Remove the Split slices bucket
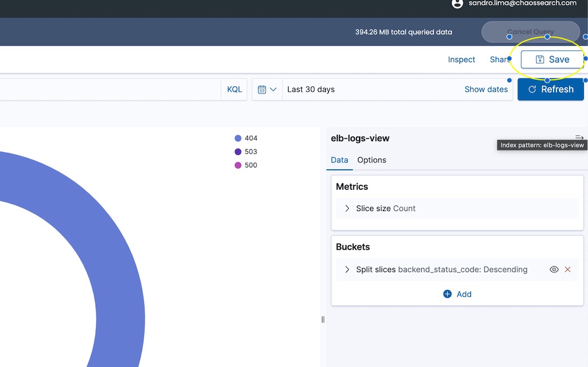The width and height of the screenshot is (588, 367). pyautogui.click(x=568, y=270)
